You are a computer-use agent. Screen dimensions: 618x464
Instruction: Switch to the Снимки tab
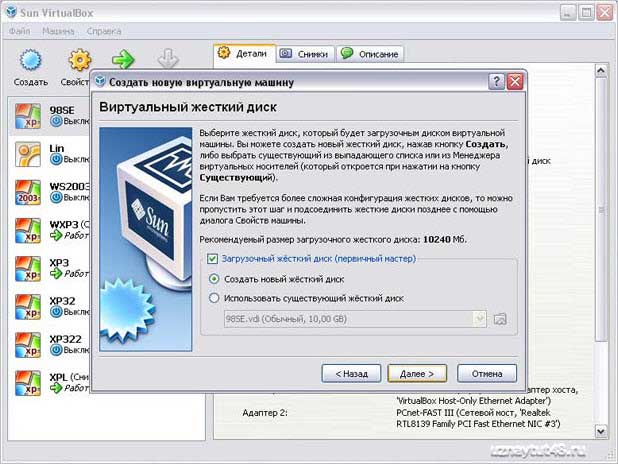(x=305, y=54)
